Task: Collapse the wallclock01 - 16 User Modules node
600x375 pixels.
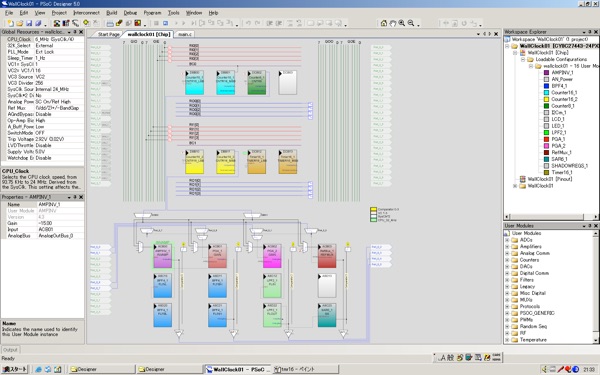Action: tap(531, 66)
